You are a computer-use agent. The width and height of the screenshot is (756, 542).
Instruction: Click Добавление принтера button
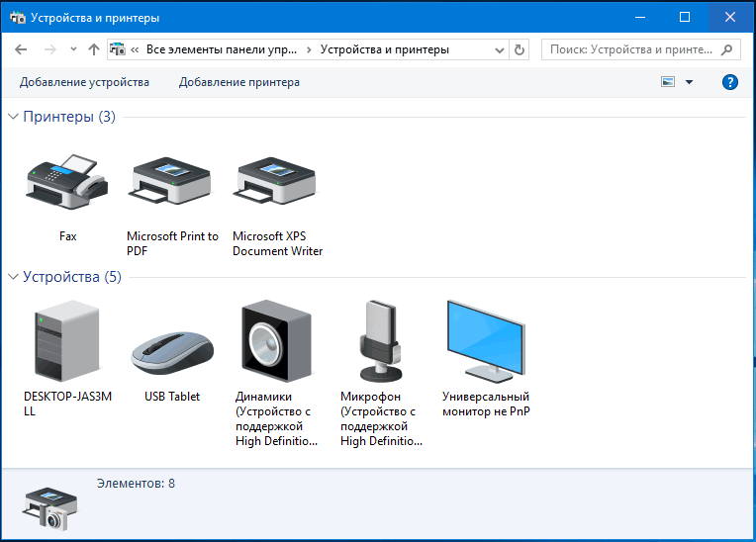tap(239, 82)
